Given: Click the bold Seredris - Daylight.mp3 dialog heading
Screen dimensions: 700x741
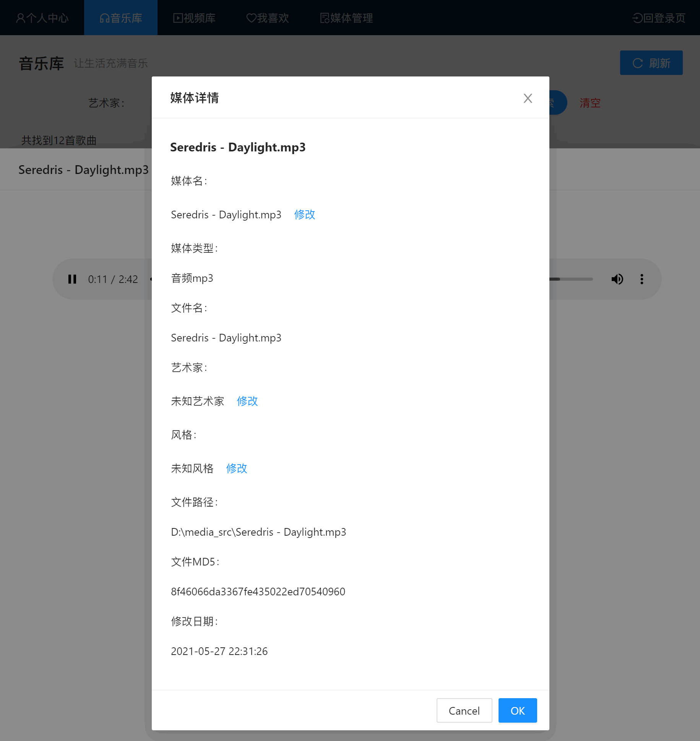Looking at the screenshot, I should tap(238, 147).
